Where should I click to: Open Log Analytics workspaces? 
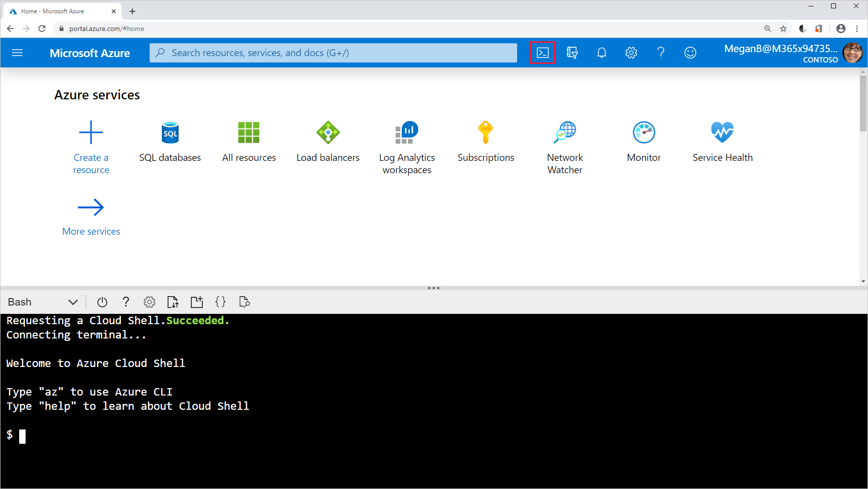pyautogui.click(x=407, y=149)
